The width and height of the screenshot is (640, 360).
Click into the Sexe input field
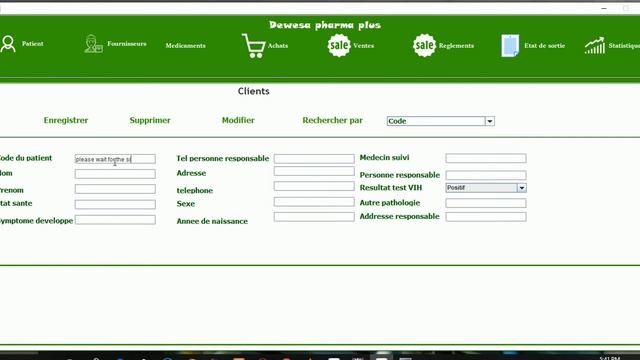tap(314, 202)
